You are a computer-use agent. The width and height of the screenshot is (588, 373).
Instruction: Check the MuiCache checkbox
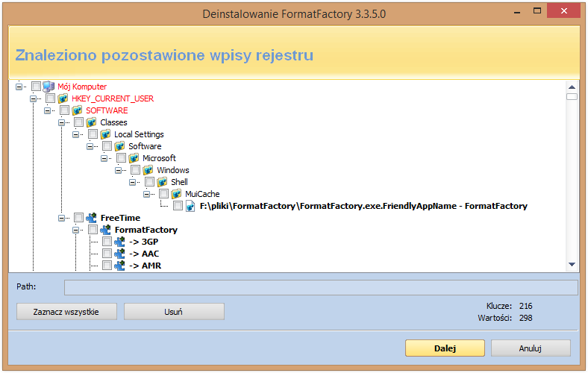[164, 194]
